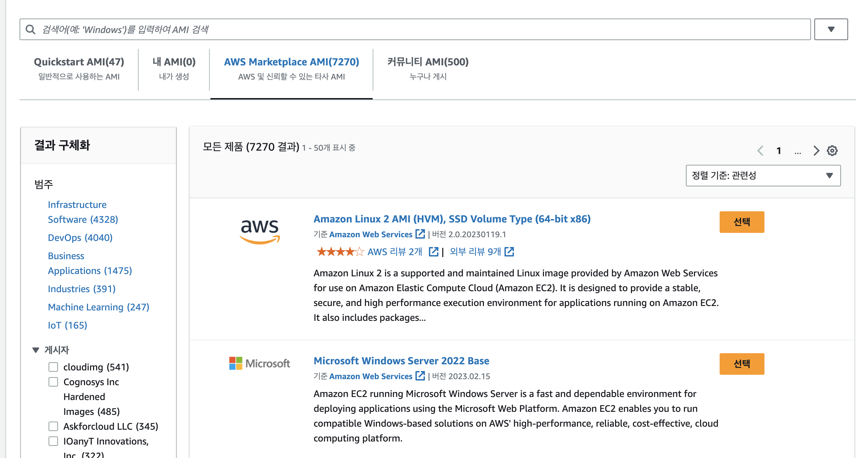Click the 버전 2023.02.15 version text
Image resolution: width=868 pixels, height=458 pixels.
[x=461, y=376]
